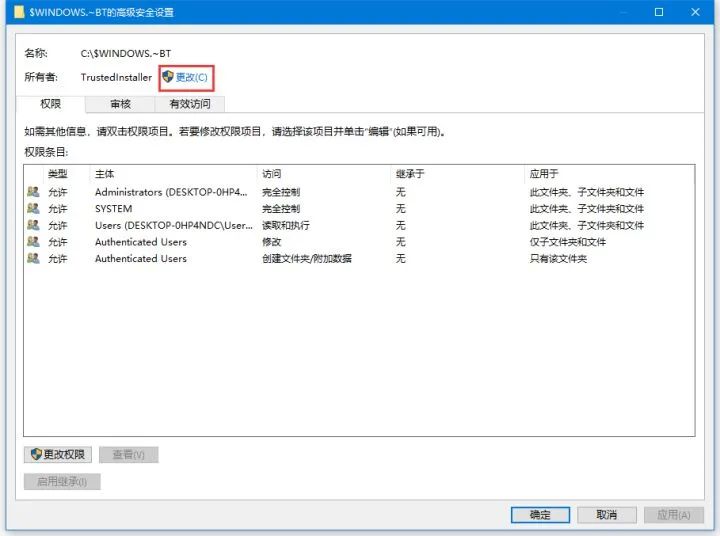Click the 确定 button
Screen dimensions: 720x536
tap(540, 515)
